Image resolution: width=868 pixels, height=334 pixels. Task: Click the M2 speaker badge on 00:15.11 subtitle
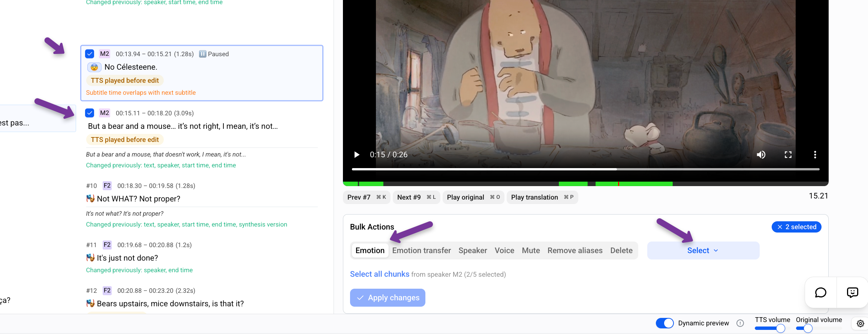(x=105, y=113)
